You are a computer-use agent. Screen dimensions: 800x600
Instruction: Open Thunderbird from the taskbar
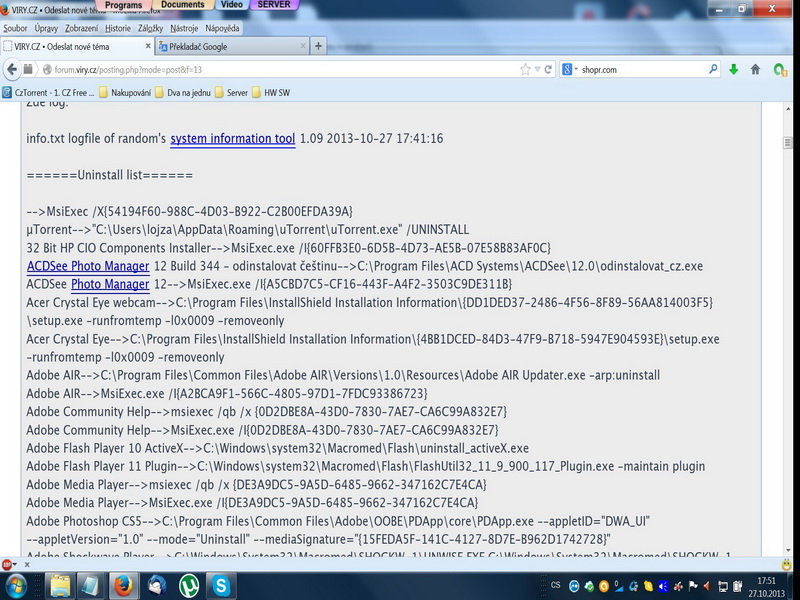pos(155,584)
